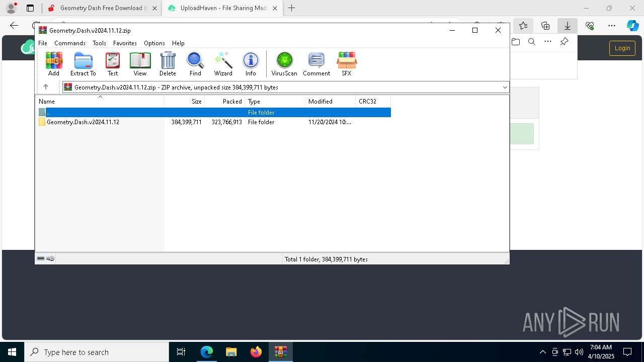Open Firefox from taskbar
Image resolution: width=644 pixels, height=362 pixels.
coord(256,352)
